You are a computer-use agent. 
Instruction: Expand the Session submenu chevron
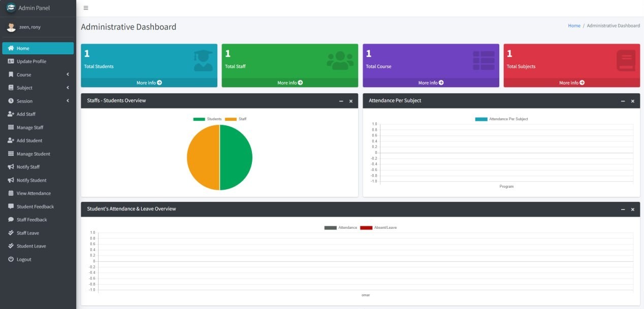[x=68, y=101]
